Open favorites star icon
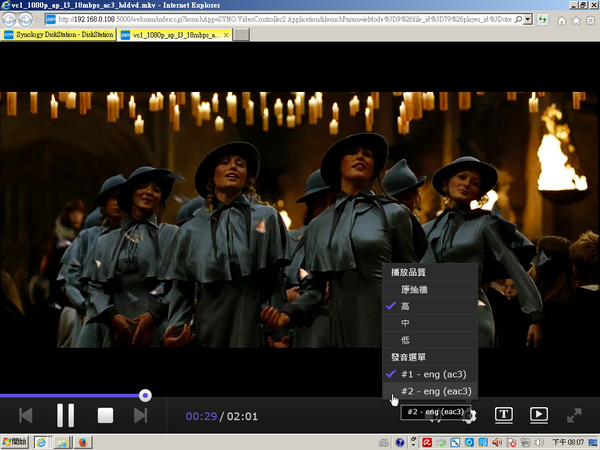This screenshot has height=450, width=600. pyautogui.click(x=576, y=20)
